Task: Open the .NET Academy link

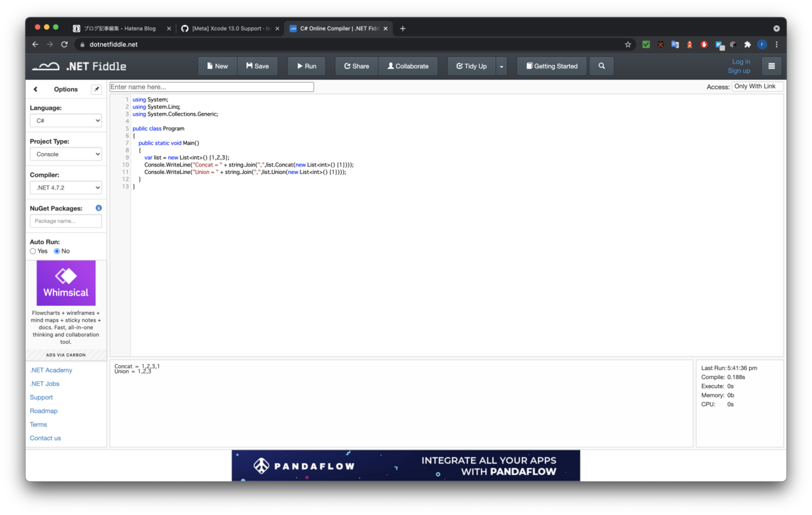Action: click(51, 370)
